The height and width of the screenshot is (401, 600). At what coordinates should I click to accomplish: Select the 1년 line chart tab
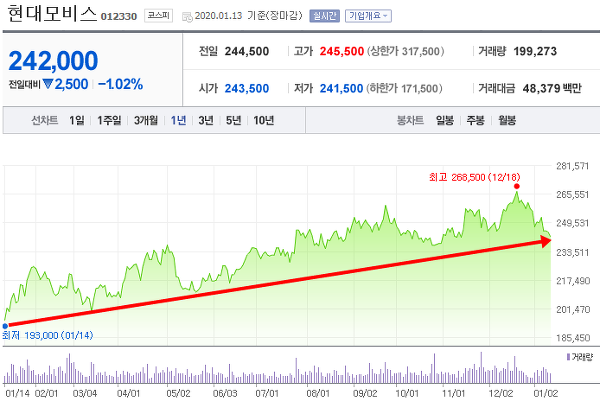click(x=178, y=121)
